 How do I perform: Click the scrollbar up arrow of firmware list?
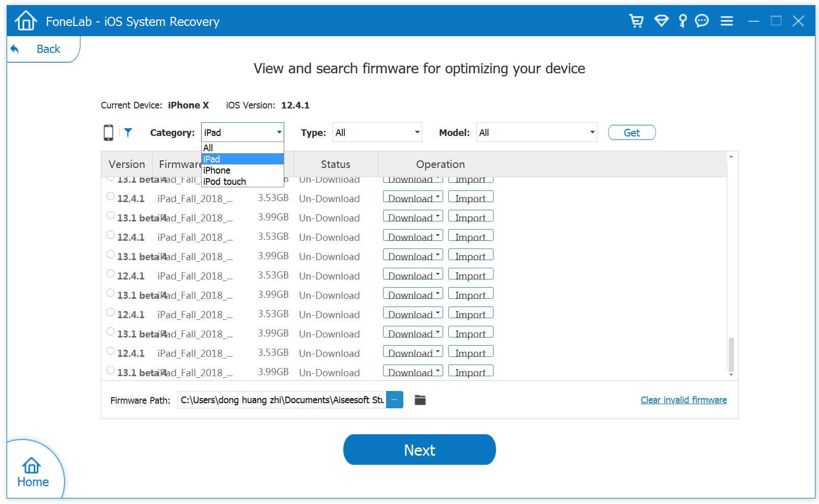click(731, 157)
